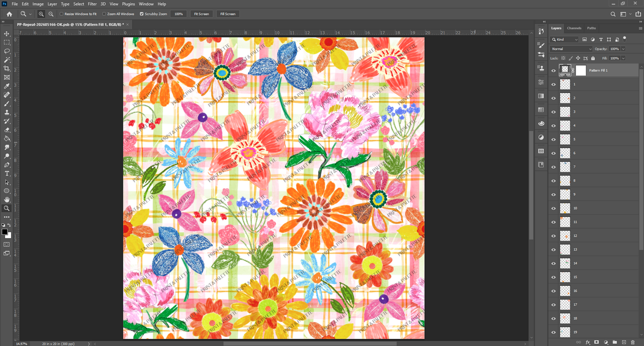
Task: Open the Select menu
Action: pos(79,4)
